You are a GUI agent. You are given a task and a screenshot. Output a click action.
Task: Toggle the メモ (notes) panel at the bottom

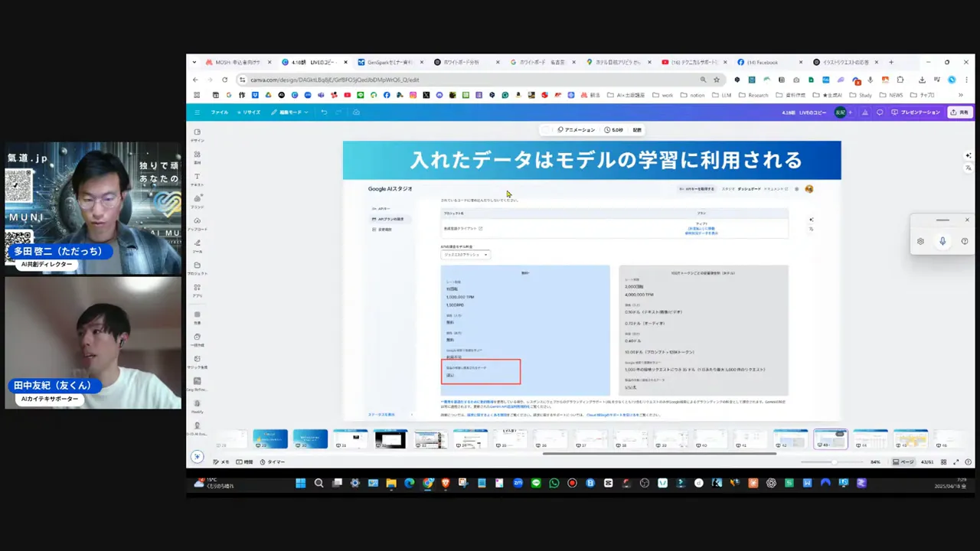point(221,461)
